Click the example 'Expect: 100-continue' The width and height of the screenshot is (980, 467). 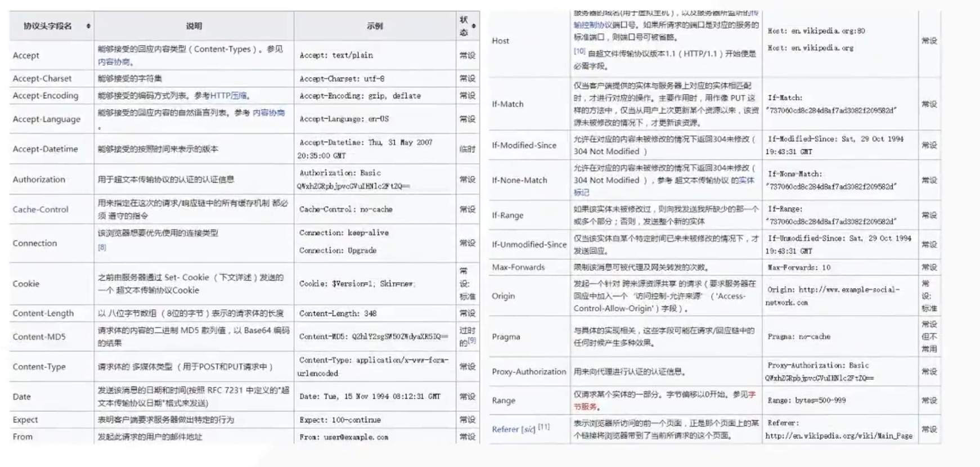340,420
